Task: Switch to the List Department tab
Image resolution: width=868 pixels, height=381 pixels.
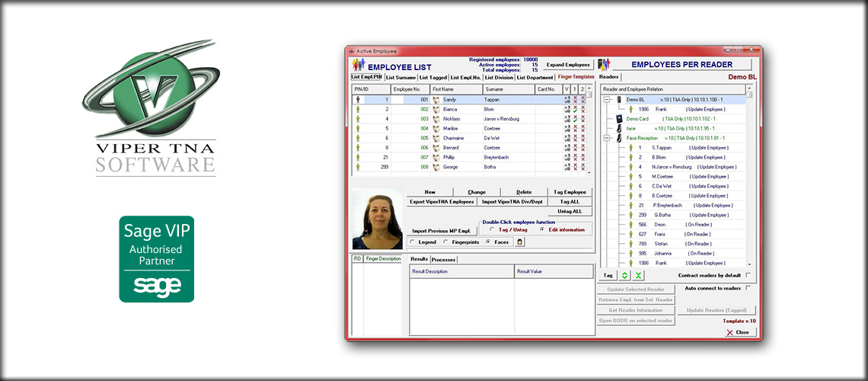Action: 535,78
